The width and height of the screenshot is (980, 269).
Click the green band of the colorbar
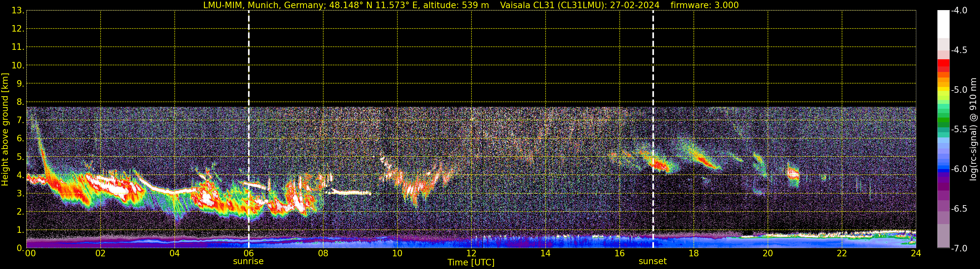coord(943,121)
